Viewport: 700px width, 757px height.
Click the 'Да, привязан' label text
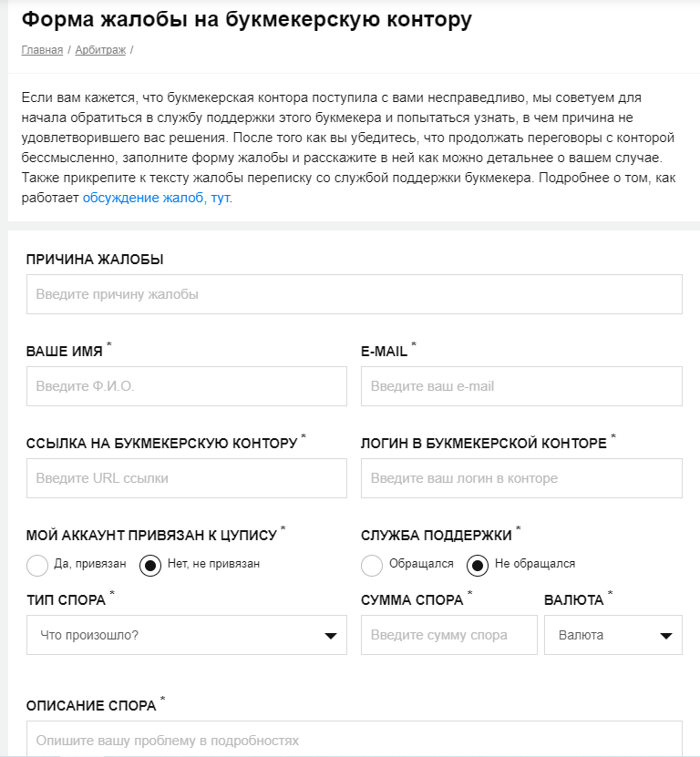click(90, 564)
